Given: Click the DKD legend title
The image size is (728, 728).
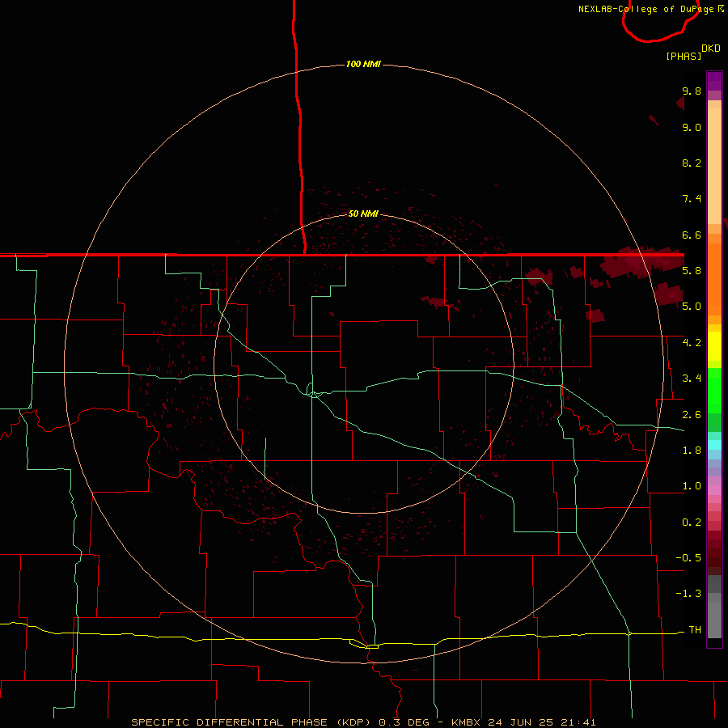Looking at the screenshot, I should (x=711, y=49).
